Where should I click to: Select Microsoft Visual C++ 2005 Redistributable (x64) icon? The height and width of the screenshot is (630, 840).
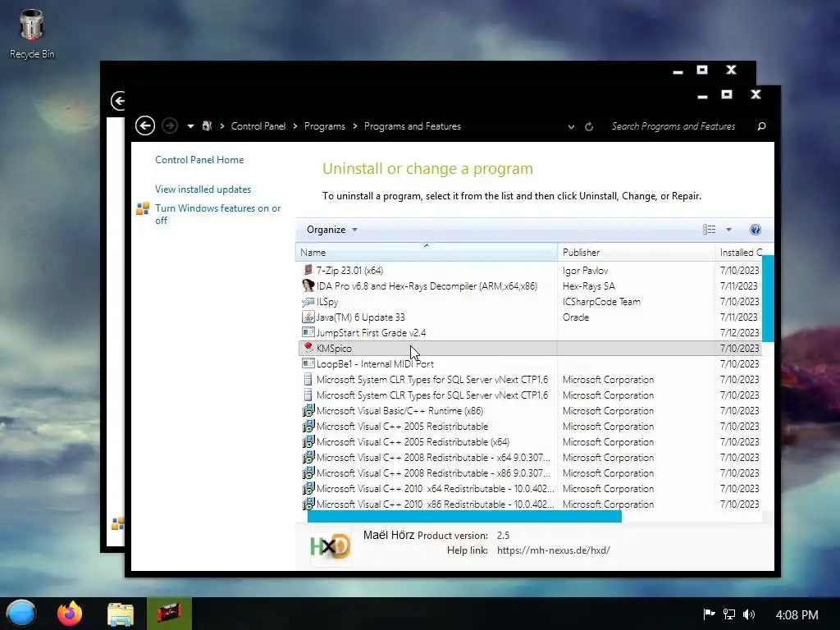pyautogui.click(x=308, y=441)
